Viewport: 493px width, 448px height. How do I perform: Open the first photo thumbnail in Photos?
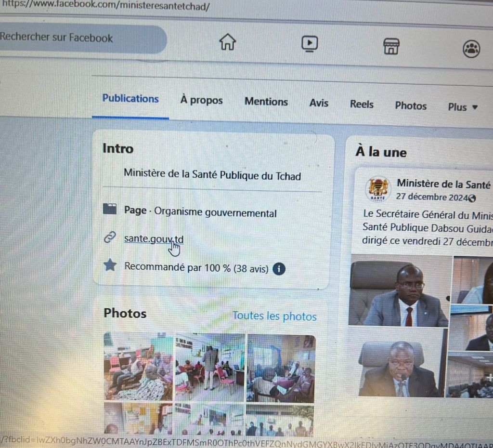pos(138,366)
